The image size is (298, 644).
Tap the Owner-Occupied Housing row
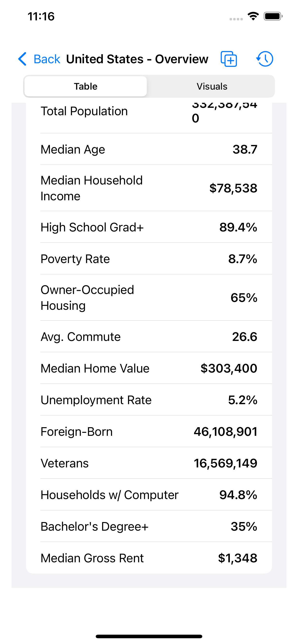pos(149,298)
